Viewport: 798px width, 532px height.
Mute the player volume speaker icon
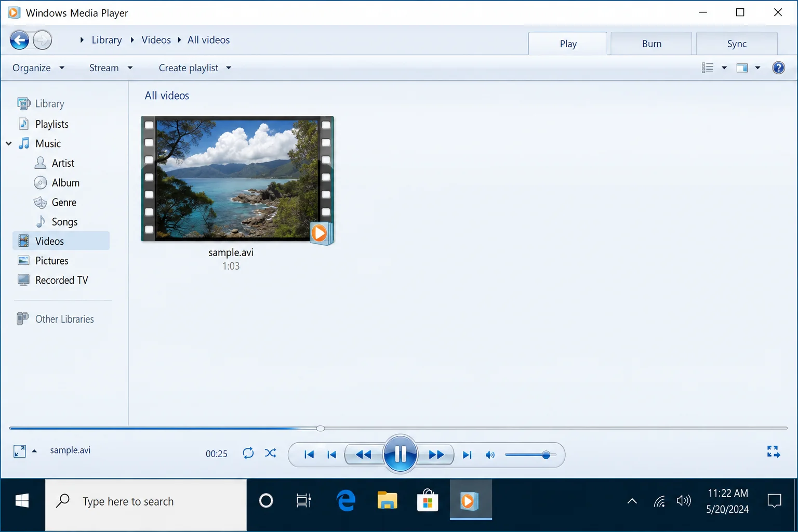click(489, 455)
